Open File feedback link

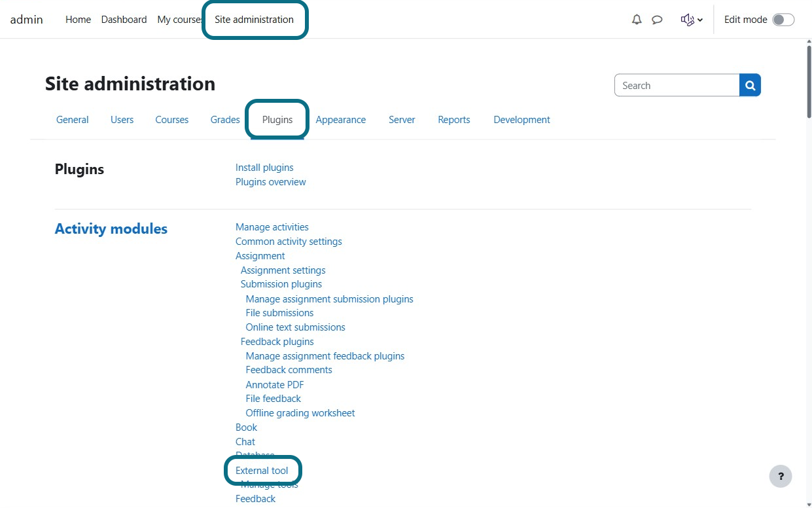tap(274, 399)
